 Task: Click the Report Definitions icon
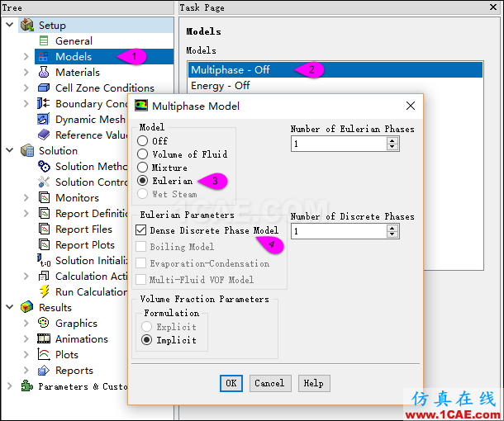(x=44, y=213)
